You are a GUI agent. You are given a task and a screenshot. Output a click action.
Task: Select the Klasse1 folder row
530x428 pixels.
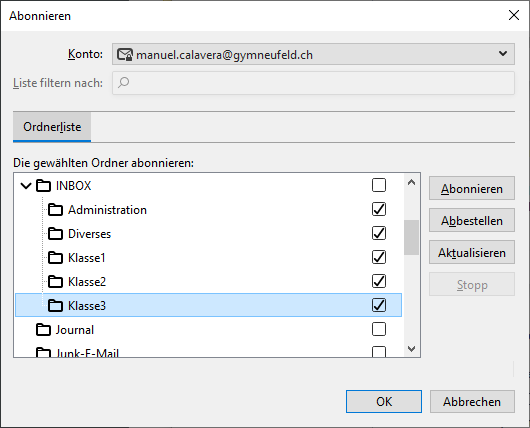[x=209, y=258]
